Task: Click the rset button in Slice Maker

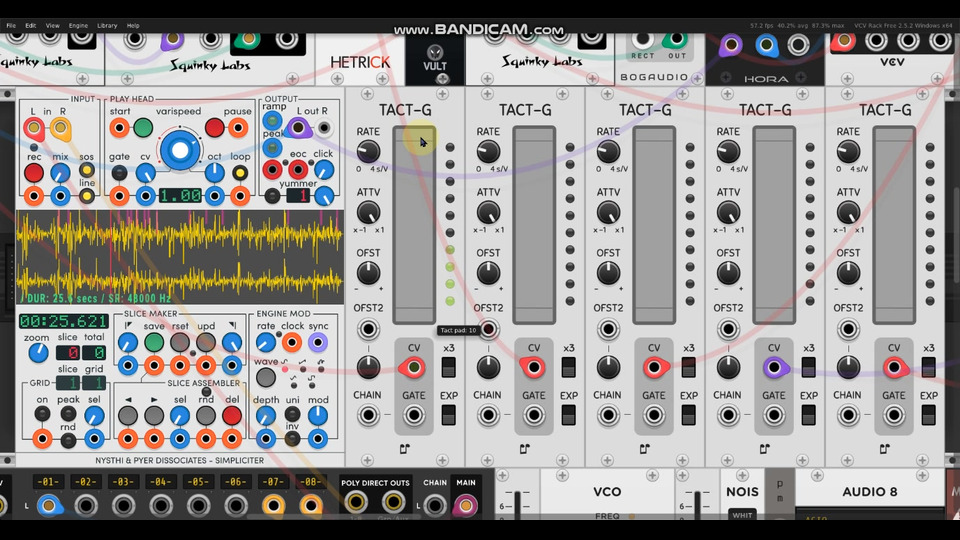Action: (x=179, y=342)
